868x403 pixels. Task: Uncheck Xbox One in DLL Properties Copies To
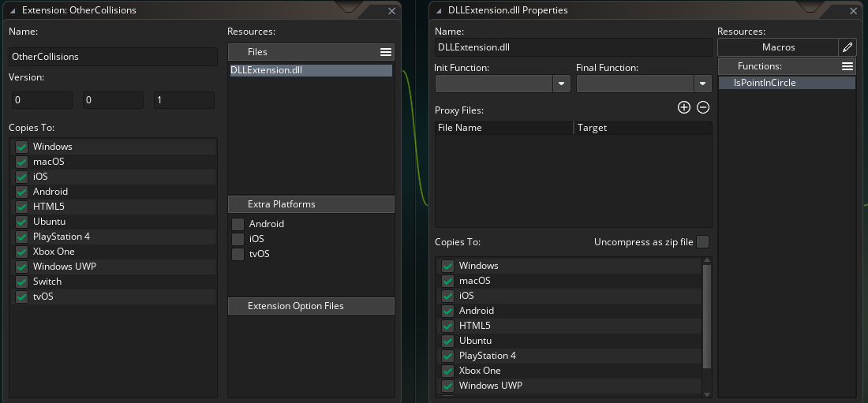pos(448,371)
